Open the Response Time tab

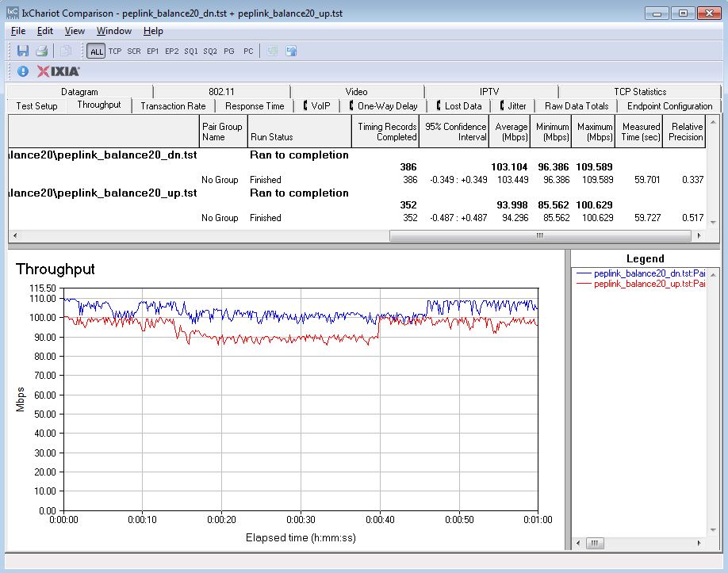(x=255, y=106)
